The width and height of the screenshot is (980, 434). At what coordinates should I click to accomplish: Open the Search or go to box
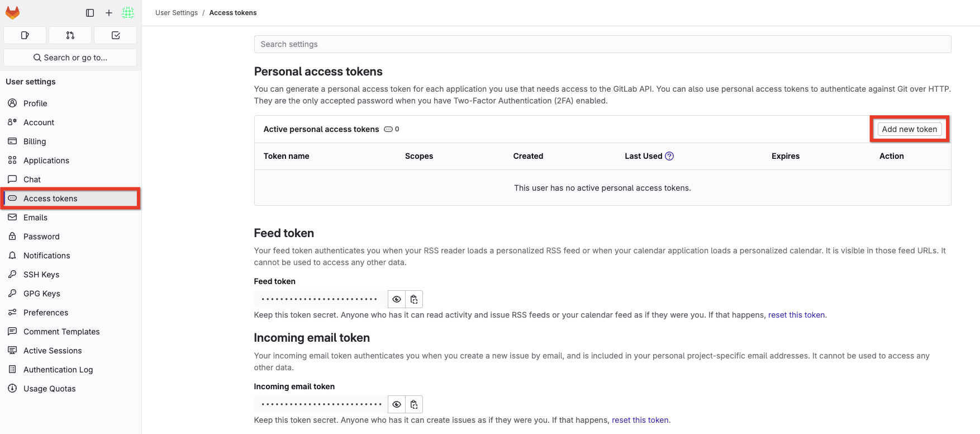point(70,58)
